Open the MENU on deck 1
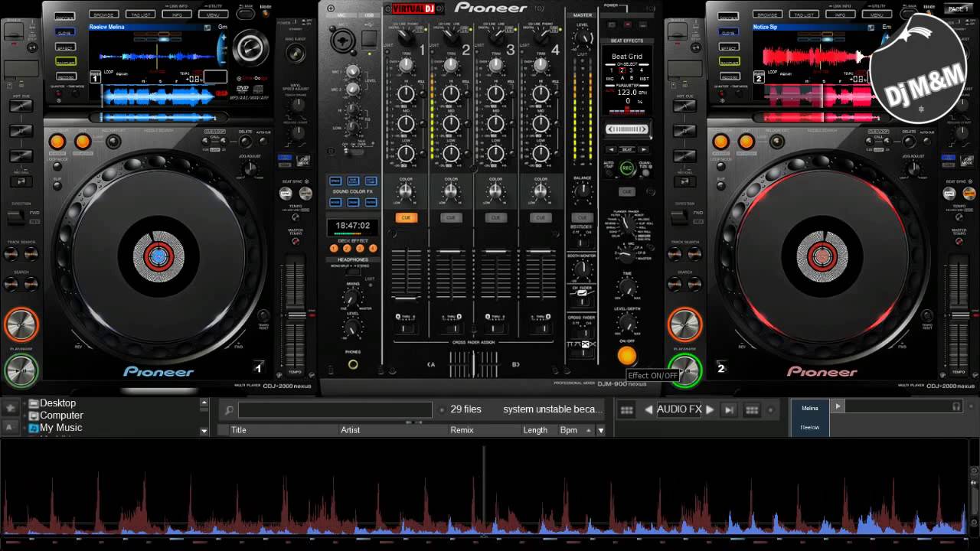 coord(213,14)
